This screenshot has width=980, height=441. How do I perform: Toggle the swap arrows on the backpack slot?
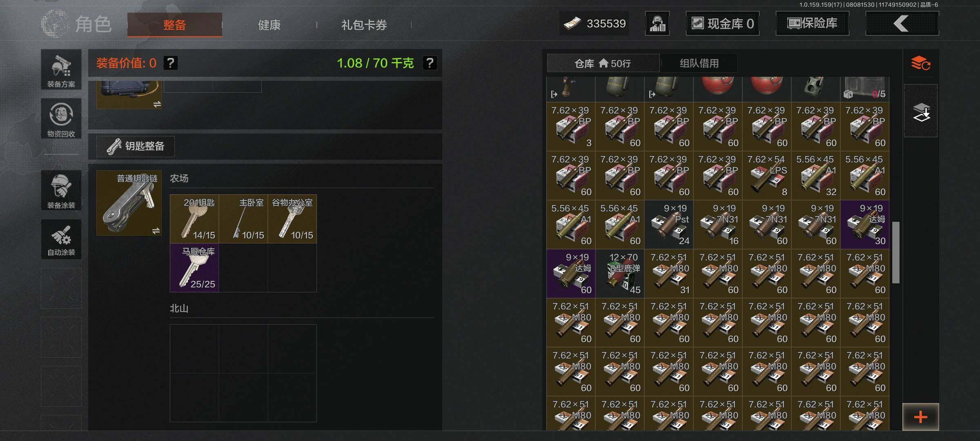click(x=157, y=104)
